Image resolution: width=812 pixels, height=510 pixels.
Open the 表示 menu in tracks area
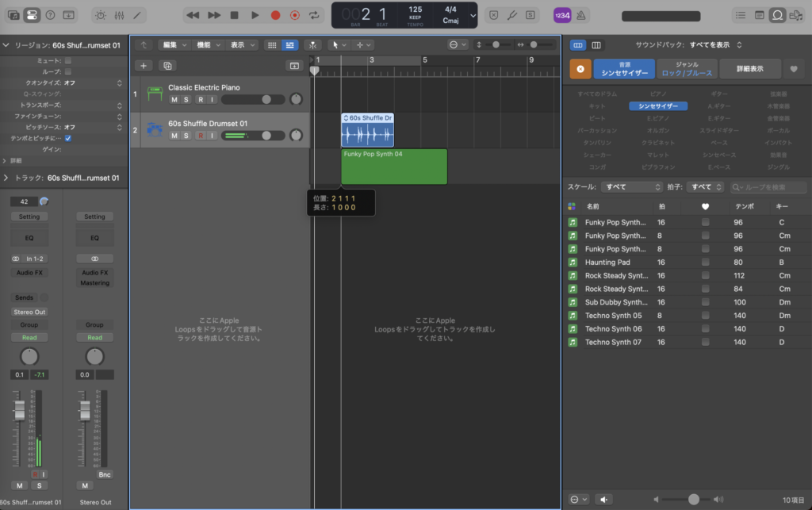pos(242,45)
